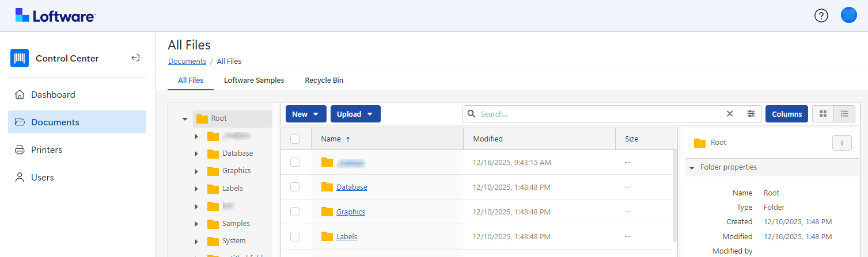Collapse the Folder properties section
The height and width of the screenshot is (257, 868).
point(692,167)
